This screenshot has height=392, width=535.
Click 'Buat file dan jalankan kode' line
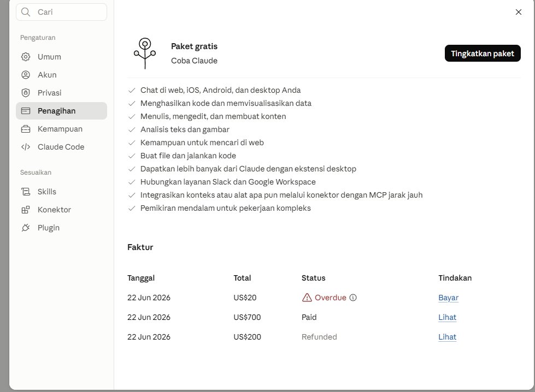[x=188, y=156]
